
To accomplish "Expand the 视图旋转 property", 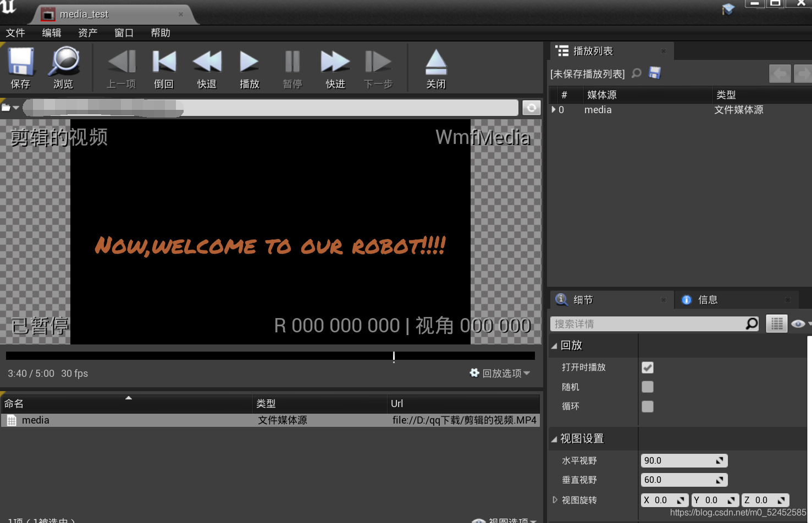I will [x=555, y=500].
